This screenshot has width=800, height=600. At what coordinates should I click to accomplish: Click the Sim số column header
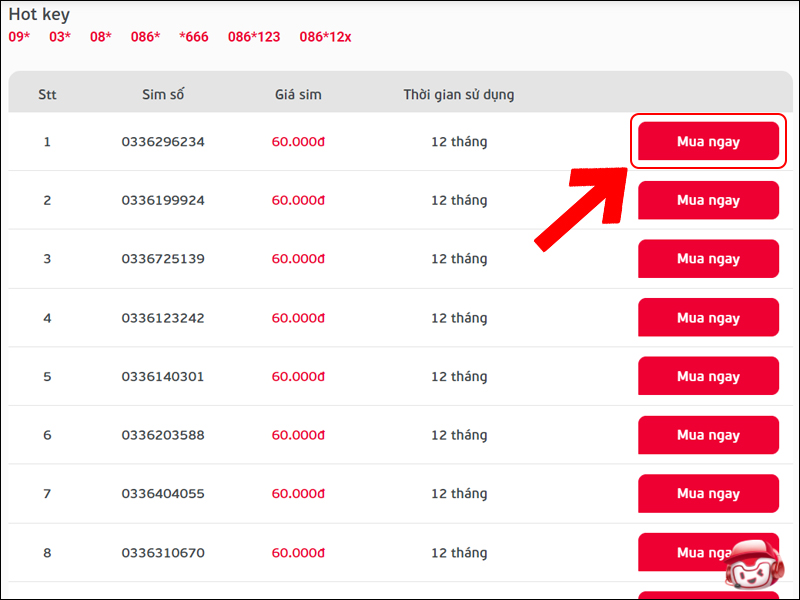point(163,95)
